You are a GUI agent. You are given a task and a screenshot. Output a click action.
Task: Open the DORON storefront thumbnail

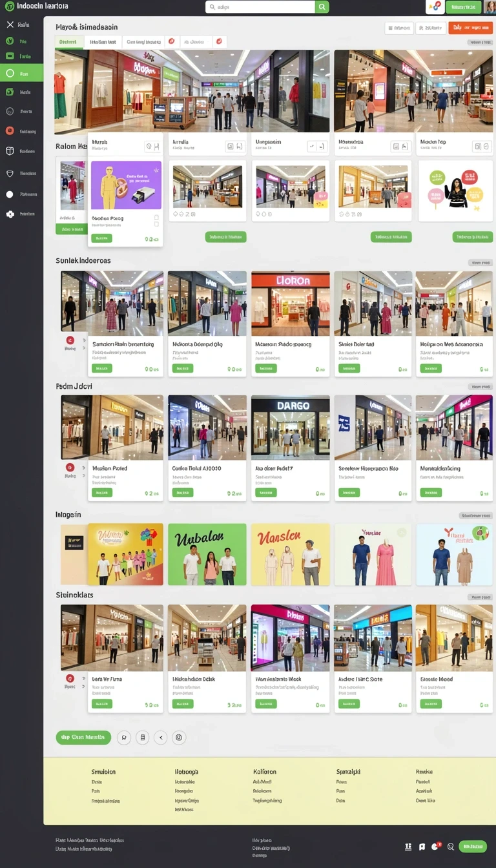pos(290,304)
